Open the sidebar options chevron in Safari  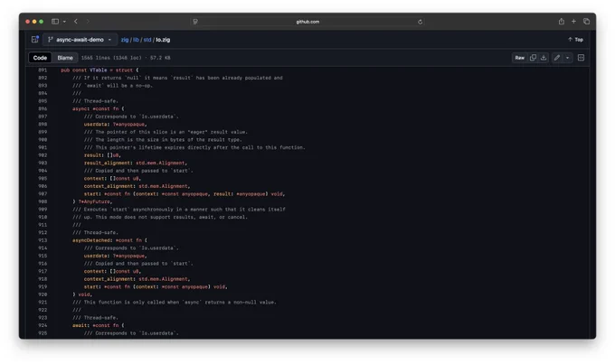tap(64, 22)
